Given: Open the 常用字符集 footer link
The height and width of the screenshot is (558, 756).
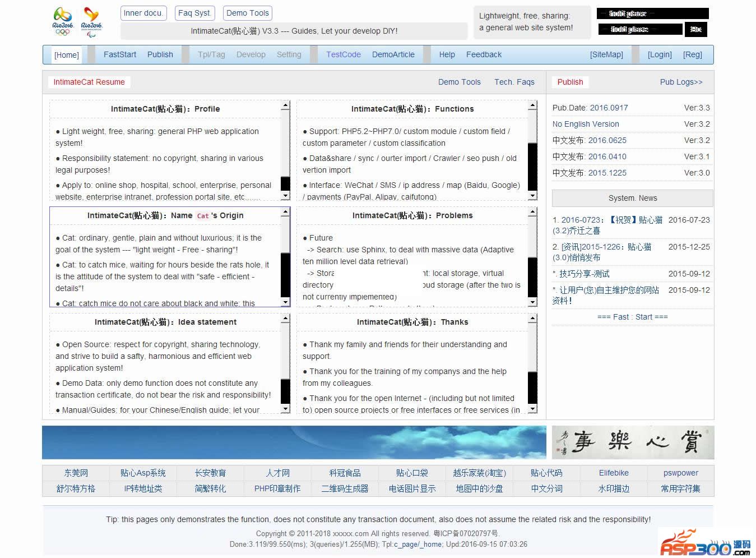Looking at the screenshot, I should click(x=681, y=488).
